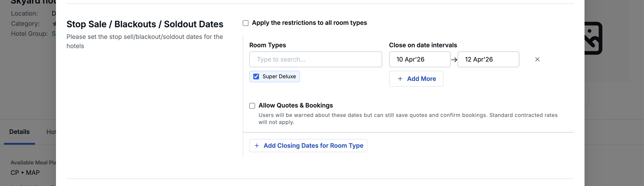Screen dimensions: 644x186
Task: Click the Close on date intervals label
Action: tap(423, 45)
